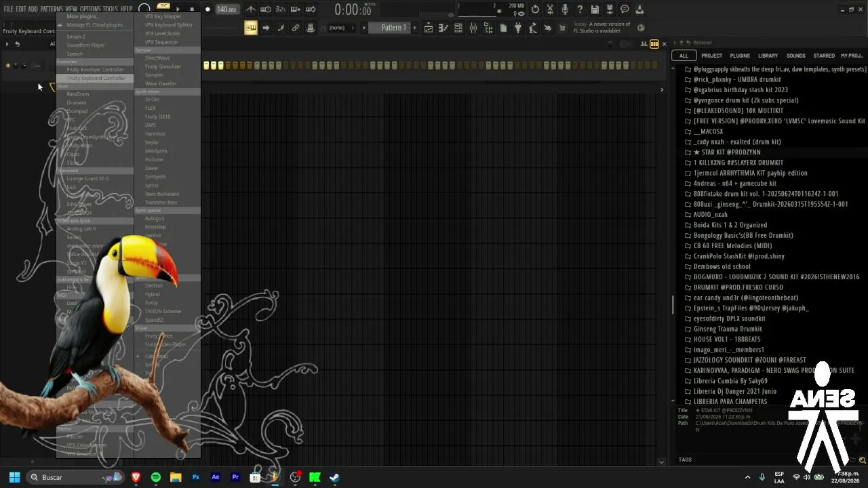The width and height of the screenshot is (868, 488).
Task: Click the Buscar taskbar search box
Action: point(75,477)
